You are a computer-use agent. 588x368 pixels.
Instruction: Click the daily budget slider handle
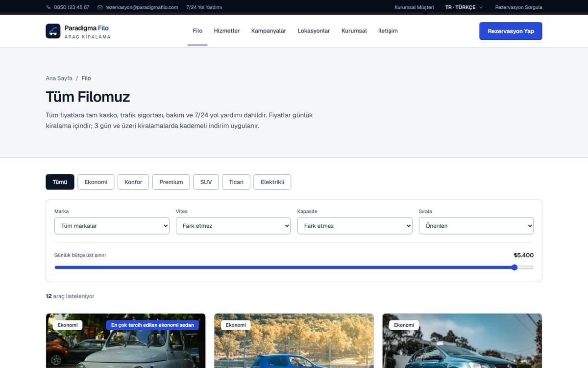click(x=514, y=267)
